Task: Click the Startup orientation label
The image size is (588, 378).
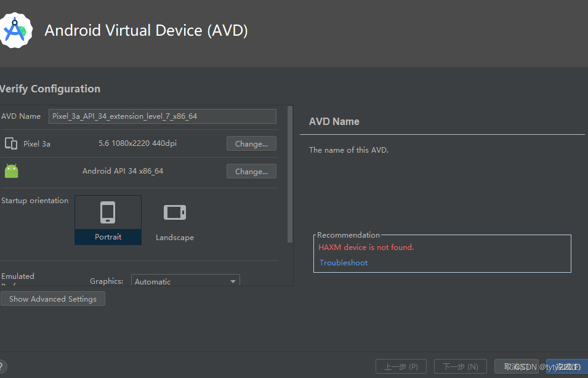Action: point(35,201)
